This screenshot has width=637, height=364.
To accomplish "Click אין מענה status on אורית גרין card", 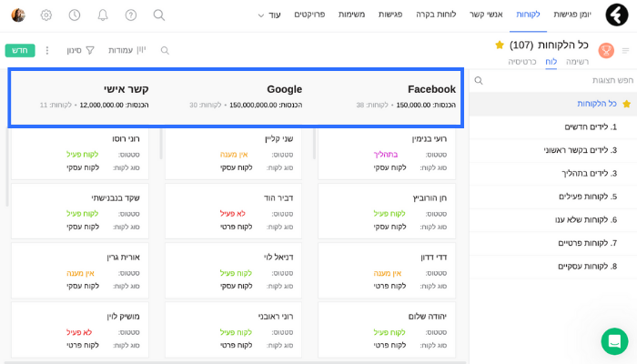I will coord(80,273).
